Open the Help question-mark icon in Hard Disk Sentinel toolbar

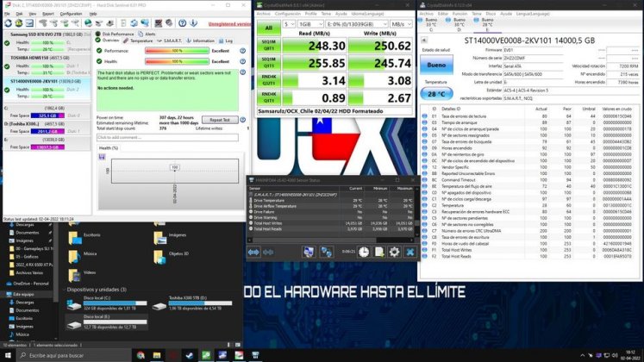(x=183, y=23)
